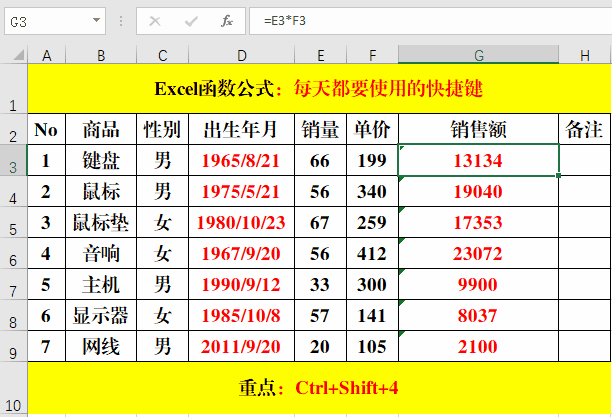Select row 4 header

(x=13, y=191)
